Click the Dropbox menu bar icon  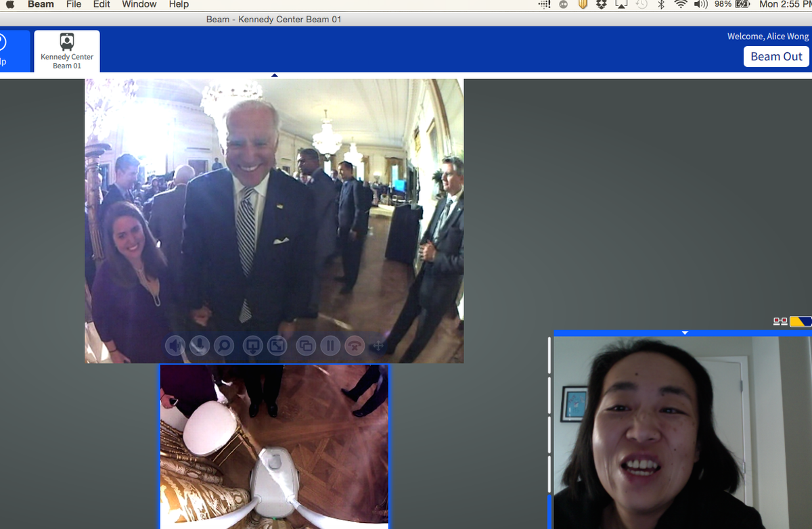click(x=602, y=4)
